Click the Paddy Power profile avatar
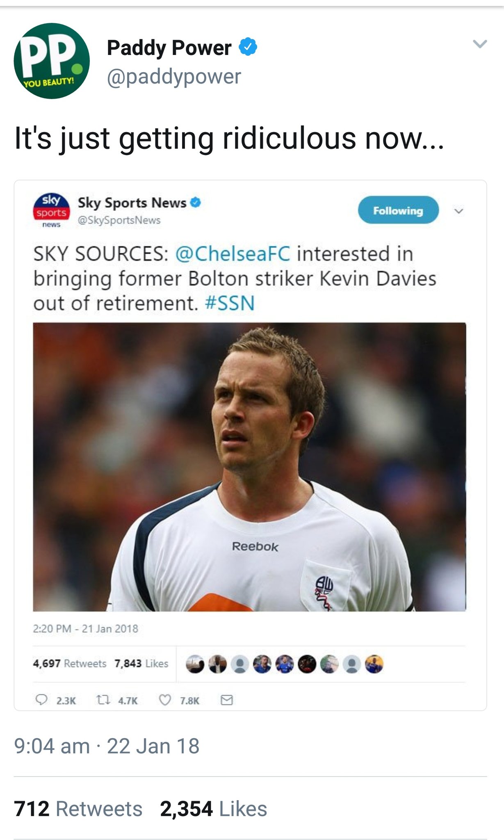 [52, 61]
